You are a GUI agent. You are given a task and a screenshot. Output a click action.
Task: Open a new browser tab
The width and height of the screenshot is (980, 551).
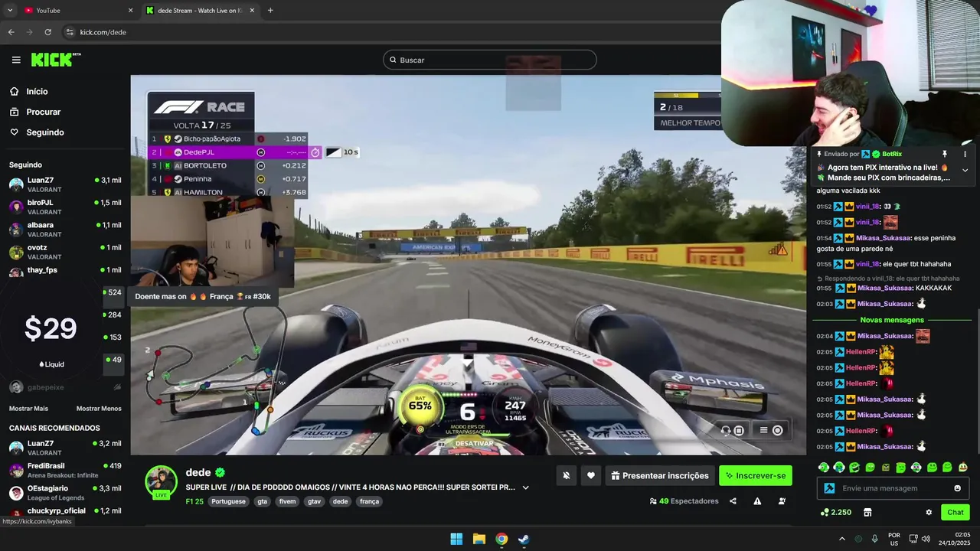click(270, 11)
